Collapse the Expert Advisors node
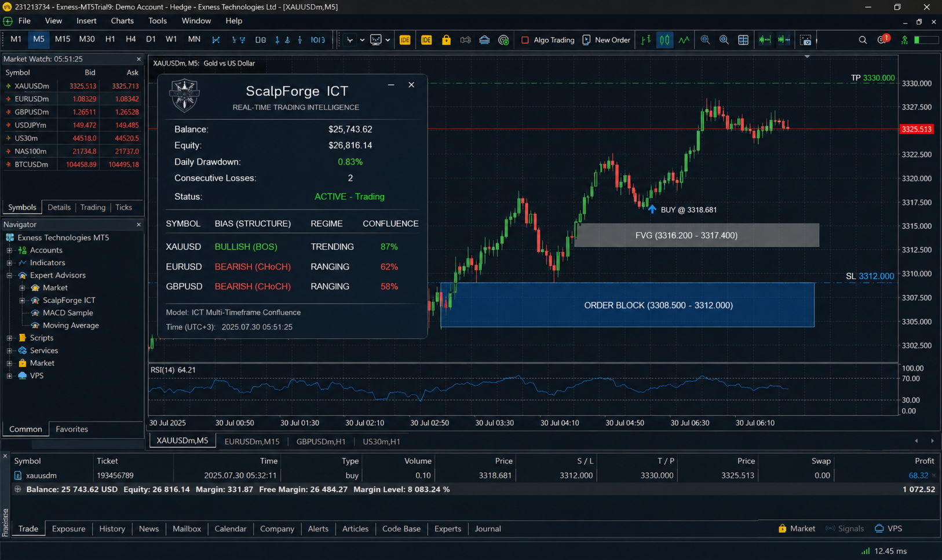The width and height of the screenshot is (942, 560). click(9, 276)
